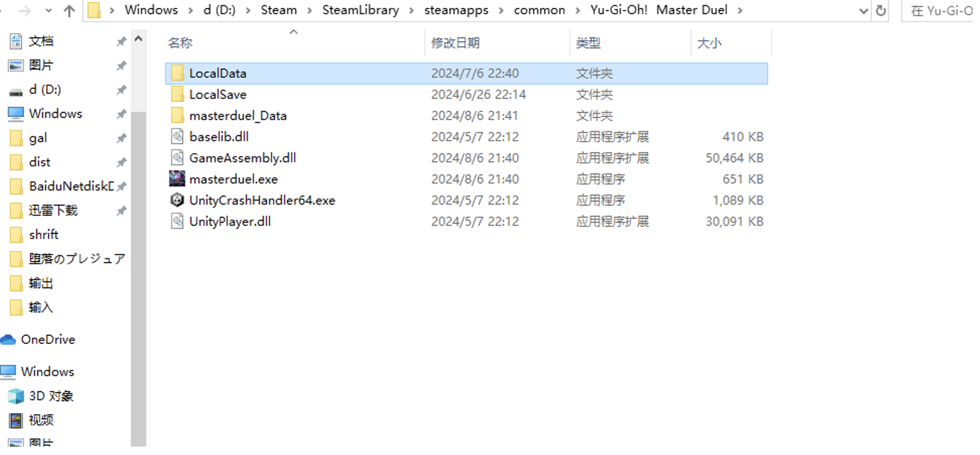Click the UnityCrashHandler64.exe Unity icon

(177, 200)
